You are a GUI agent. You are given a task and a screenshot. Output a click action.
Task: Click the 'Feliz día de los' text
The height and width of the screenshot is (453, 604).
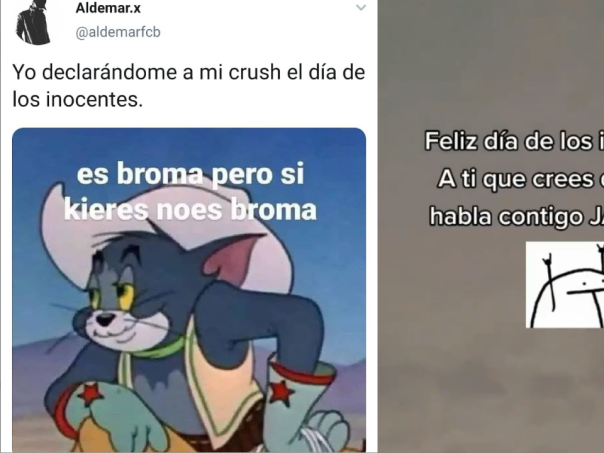pyautogui.click(x=508, y=141)
